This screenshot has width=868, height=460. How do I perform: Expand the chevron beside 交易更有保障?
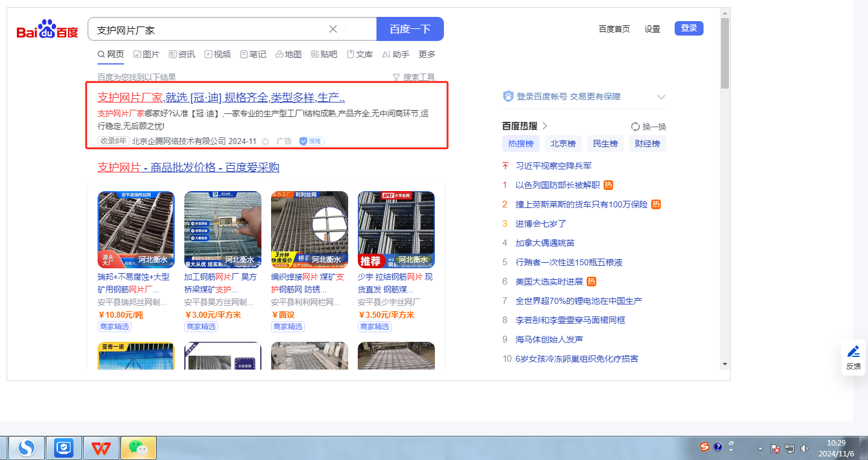(661, 97)
